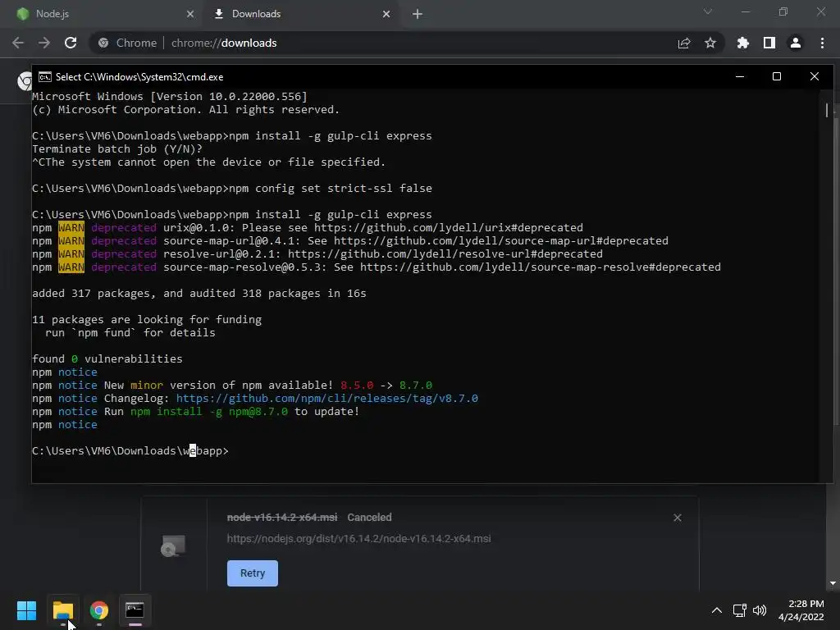This screenshot has width=840, height=630.
Task: Open File Explorer from taskbar
Action: point(63,610)
